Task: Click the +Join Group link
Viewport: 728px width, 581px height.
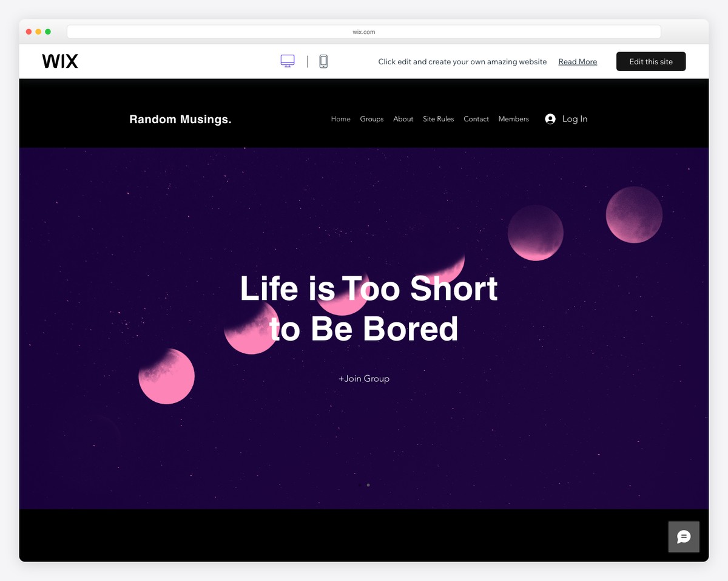Action: [x=363, y=378]
